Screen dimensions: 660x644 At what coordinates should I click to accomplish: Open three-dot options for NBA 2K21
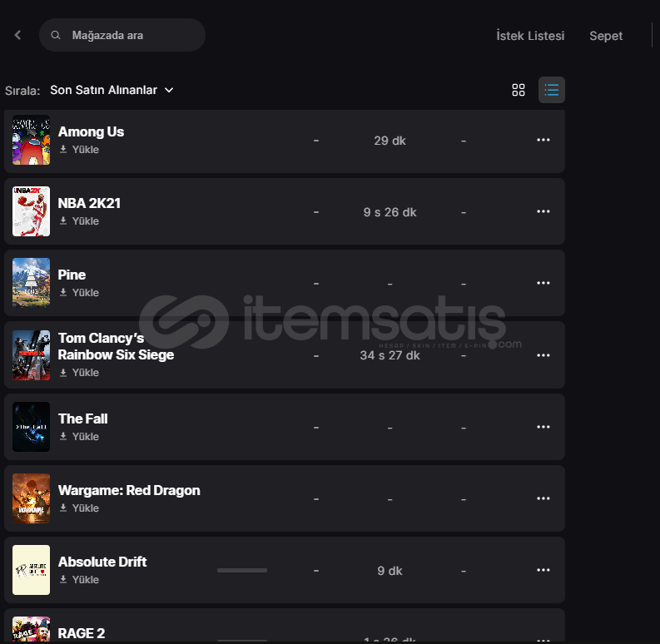click(x=543, y=211)
